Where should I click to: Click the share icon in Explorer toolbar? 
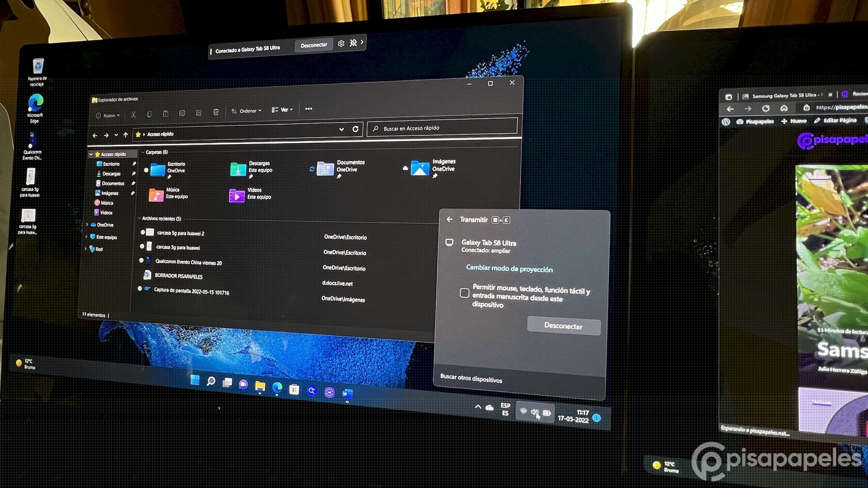(199, 113)
